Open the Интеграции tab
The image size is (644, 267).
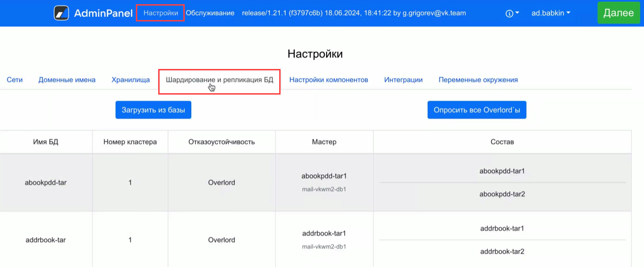click(x=403, y=80)
